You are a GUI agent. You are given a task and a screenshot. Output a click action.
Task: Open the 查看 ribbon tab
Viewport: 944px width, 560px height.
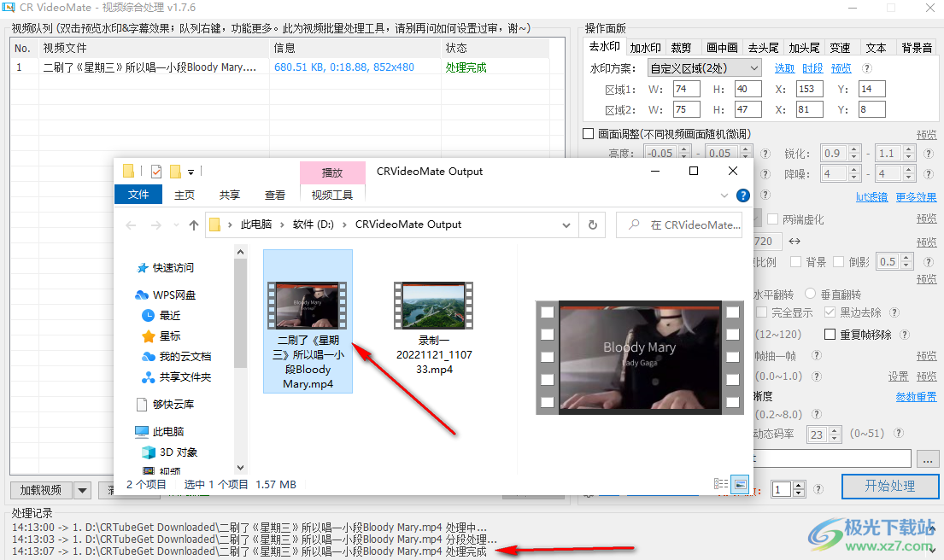click(274, 195)
